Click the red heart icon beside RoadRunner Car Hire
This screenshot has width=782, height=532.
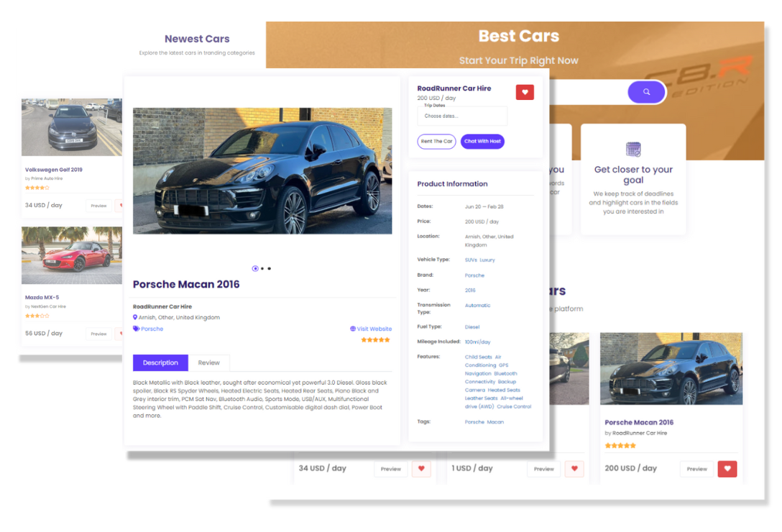[x=525, y=92]
